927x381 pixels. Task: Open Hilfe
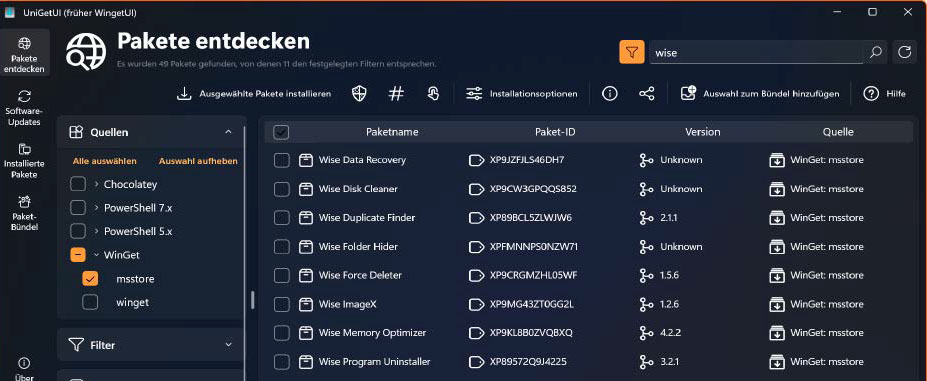point(884,93)
